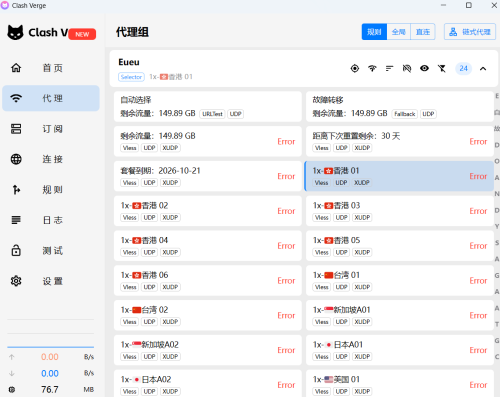Select the 1x-新加坡A01 proxy node

pos(399,315)
